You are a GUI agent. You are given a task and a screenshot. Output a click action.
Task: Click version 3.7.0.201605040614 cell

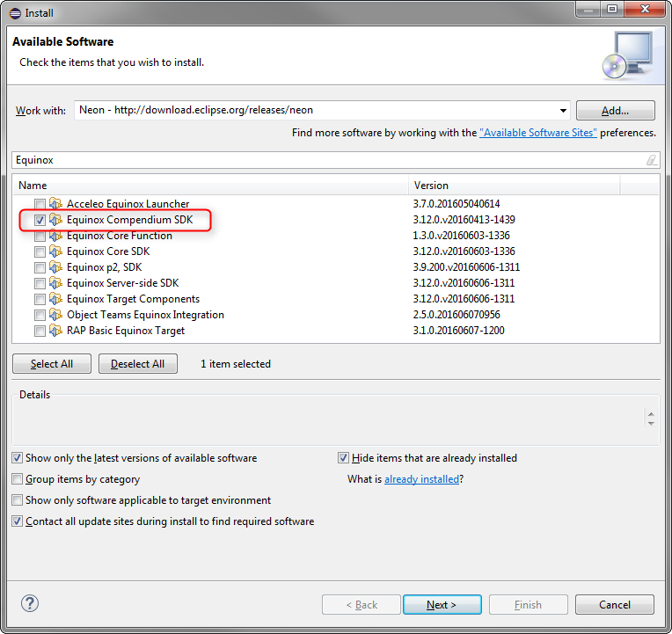click(457, 204)
